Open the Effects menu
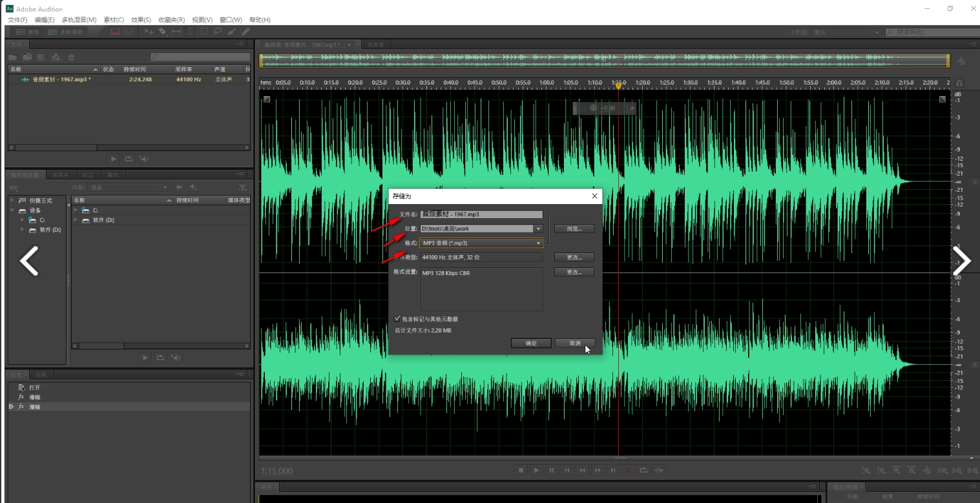 (x=141, y=20)
